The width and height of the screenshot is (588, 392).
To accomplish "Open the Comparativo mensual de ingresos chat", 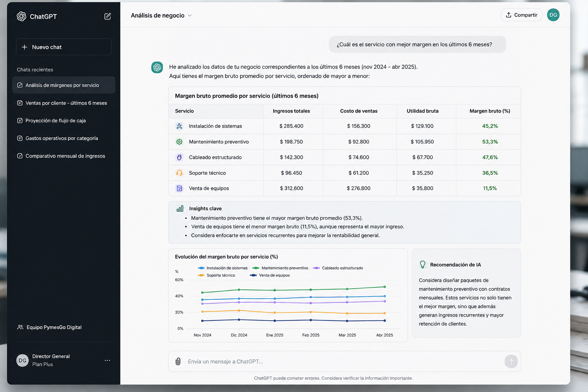I will (64, 156).
